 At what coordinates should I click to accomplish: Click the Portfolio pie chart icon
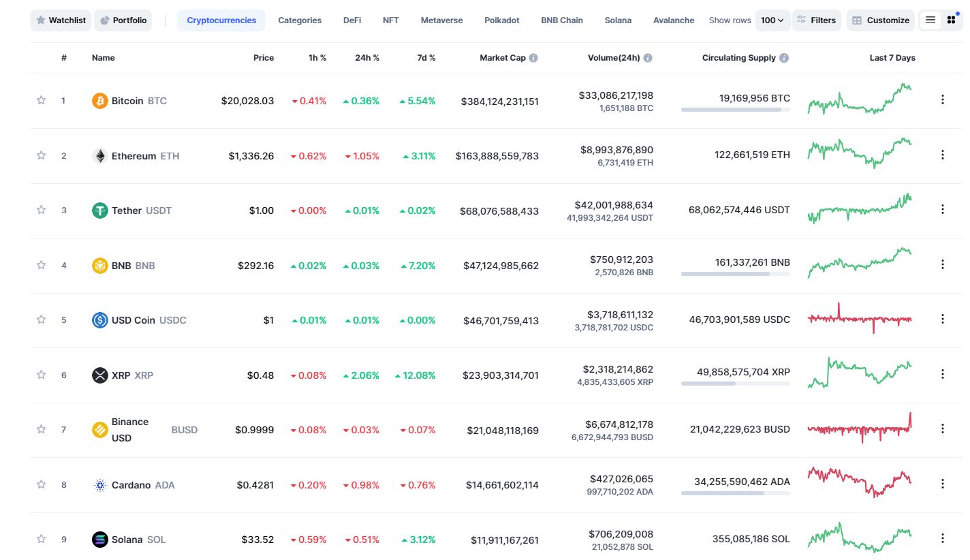106,20
